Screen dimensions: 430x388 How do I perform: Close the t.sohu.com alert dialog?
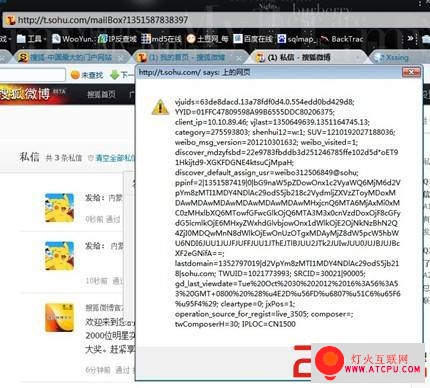(x=411, y=72)
